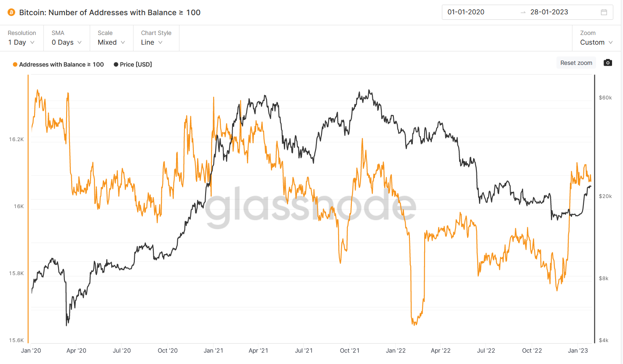Open the Zoom Custom dropdown

pos(596,38)
